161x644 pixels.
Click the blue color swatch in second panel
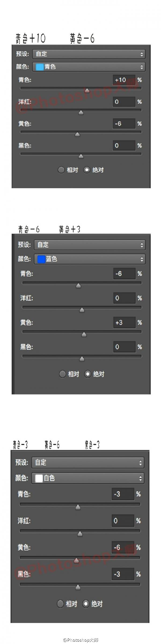click(41, 259)
